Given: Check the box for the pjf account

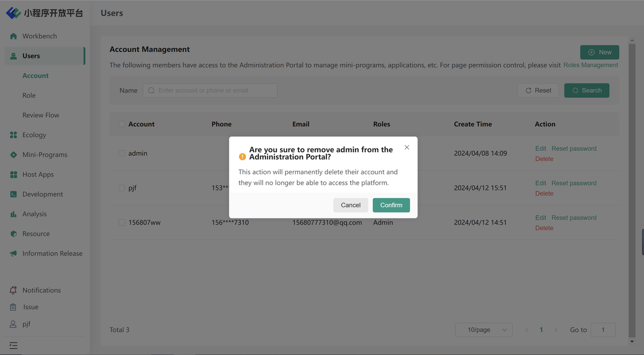Looking at the screenshot, I should pos(121,188).
